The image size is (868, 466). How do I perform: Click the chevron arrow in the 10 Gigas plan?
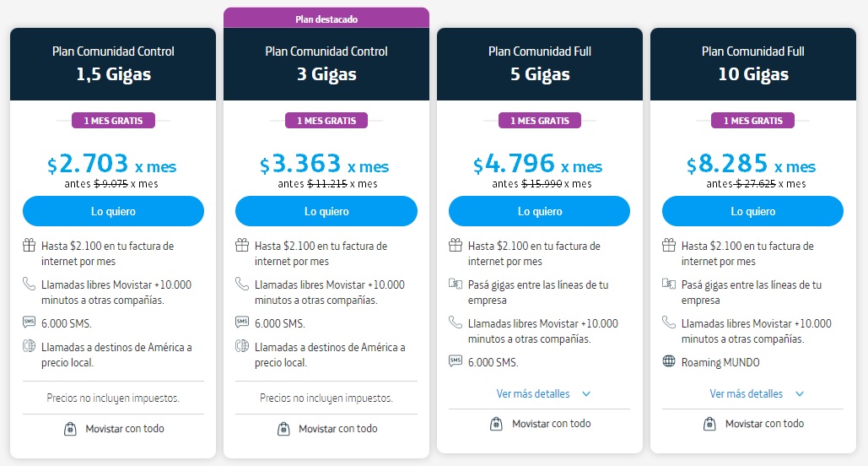(x=800, y=394)
